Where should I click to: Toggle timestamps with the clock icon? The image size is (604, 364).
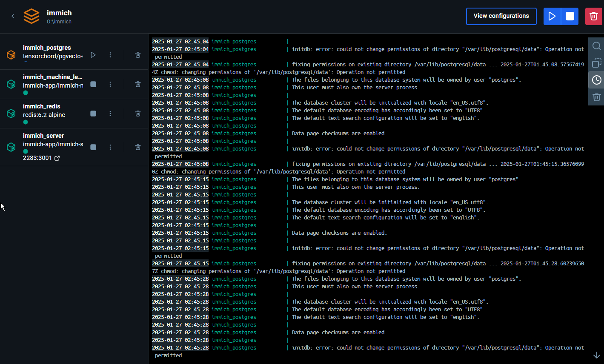click(596, 80)
